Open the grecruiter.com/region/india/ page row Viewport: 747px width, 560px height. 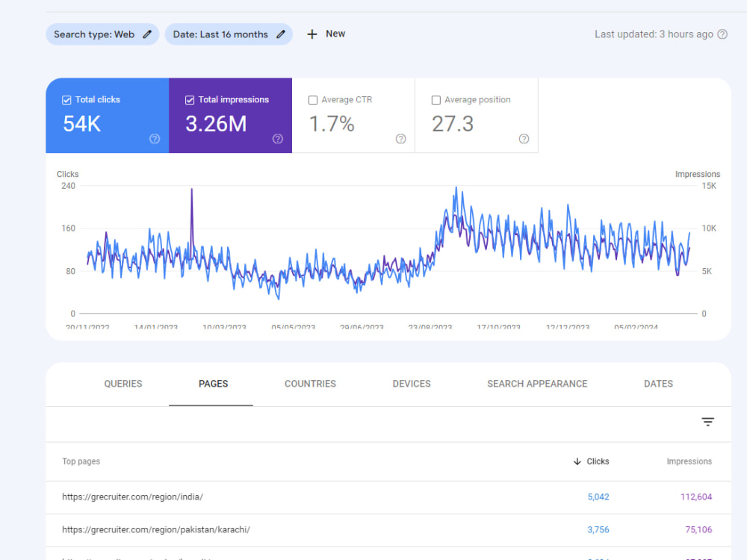point(388,497)
